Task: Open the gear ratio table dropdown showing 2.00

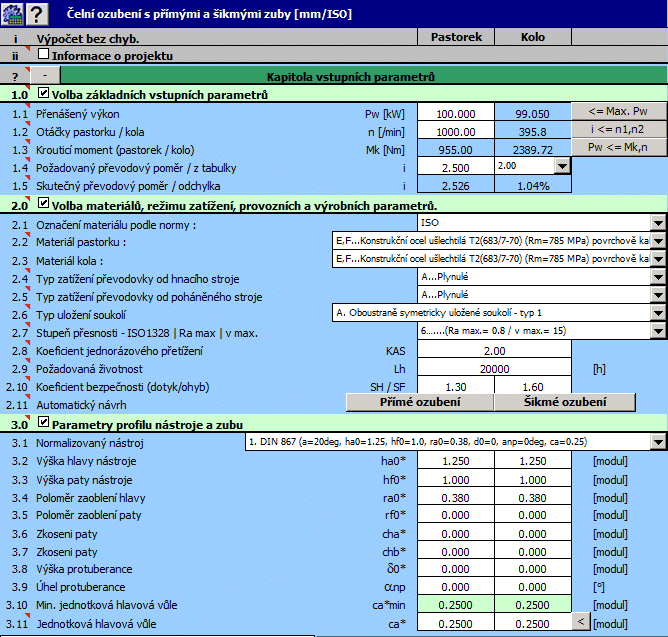Action: pyautogui.click(x=562, y=166)
